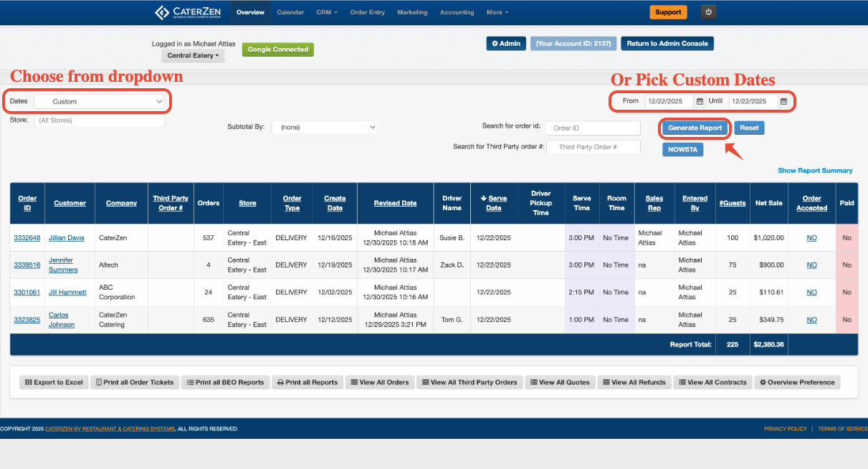The width and height of the screenshot is (868, 469).
Task: Sort by Create Date column header
Action: click(x=335, y=203)
